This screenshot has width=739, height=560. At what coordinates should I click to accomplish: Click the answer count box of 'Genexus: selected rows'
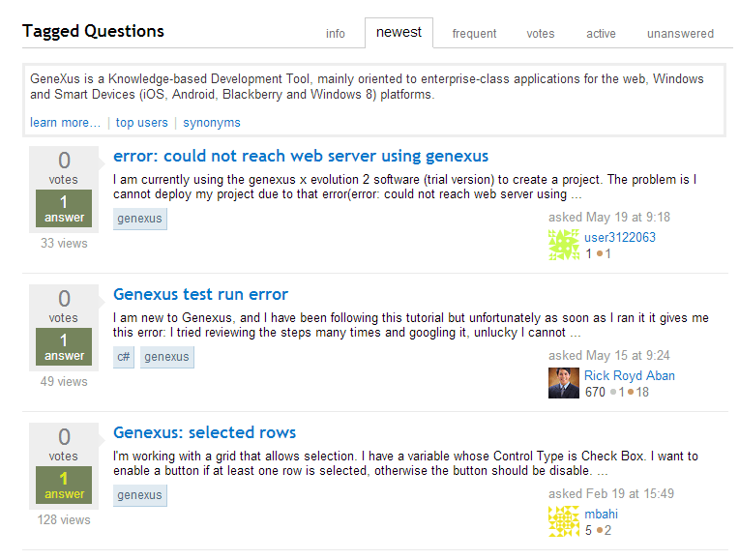(64, 486)
